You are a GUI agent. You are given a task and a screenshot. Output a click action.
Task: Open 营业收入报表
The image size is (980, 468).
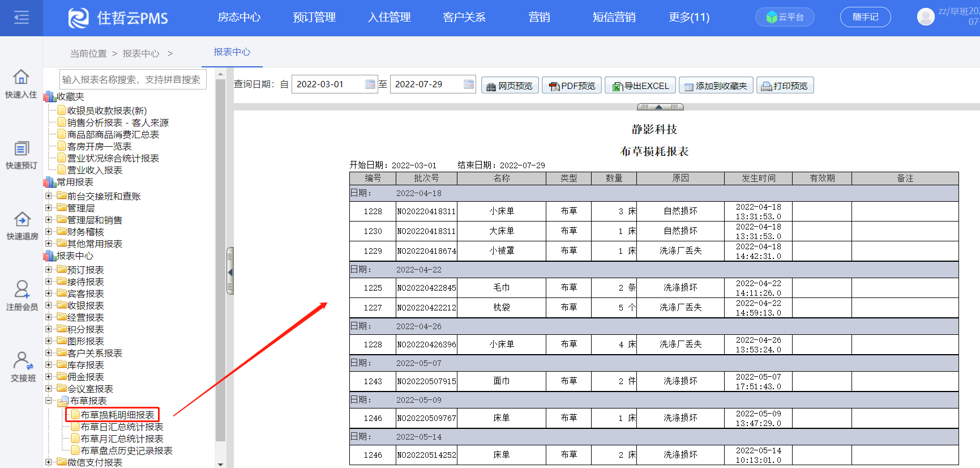coord(95,170)
